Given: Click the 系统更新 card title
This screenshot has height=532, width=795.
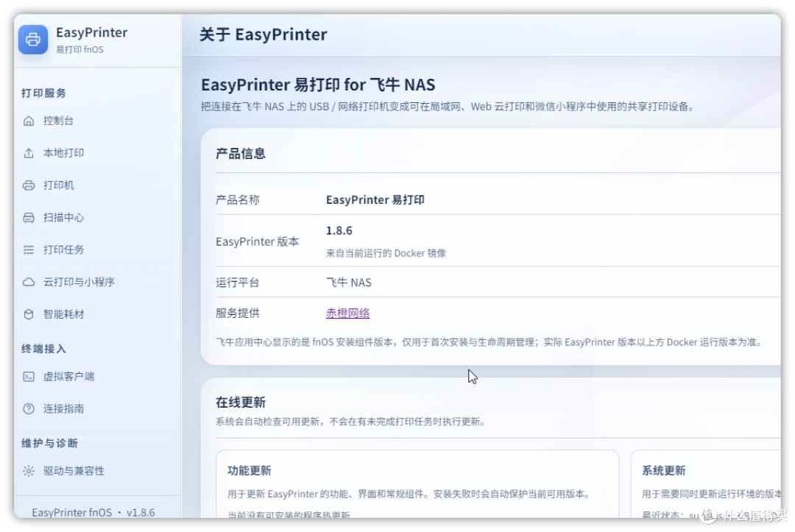Looking at the screenshot, I should pyautogui.click(x=664, y=471).
